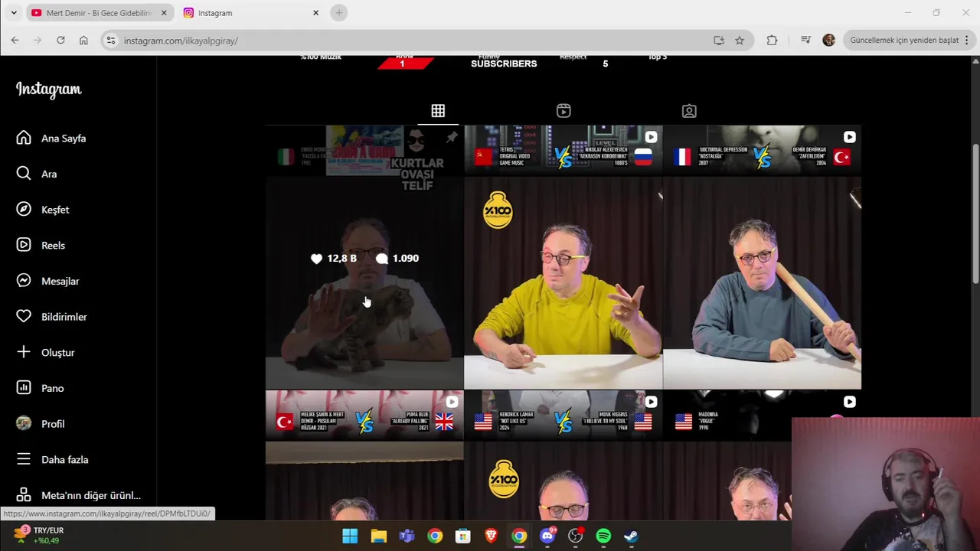The height and width of the screenshot is (551, 980).
Task: Open Steam from taskbar
Action: [x=632, y=536]
